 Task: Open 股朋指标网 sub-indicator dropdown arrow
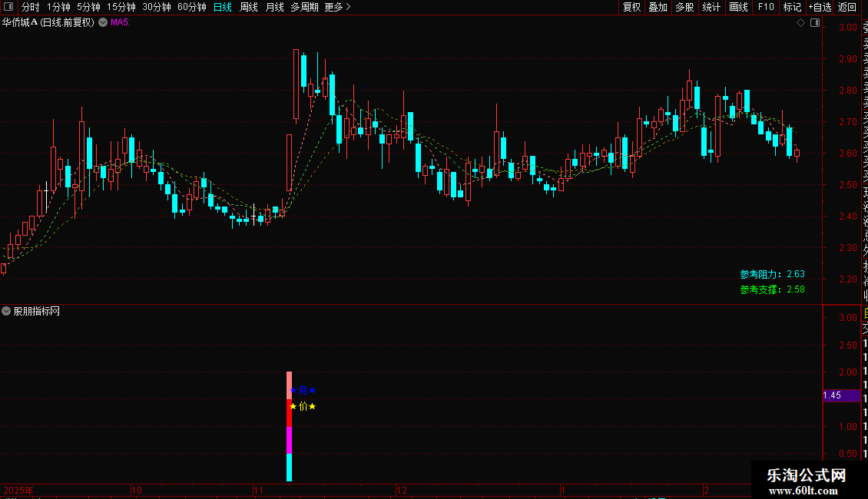(6, 312)
